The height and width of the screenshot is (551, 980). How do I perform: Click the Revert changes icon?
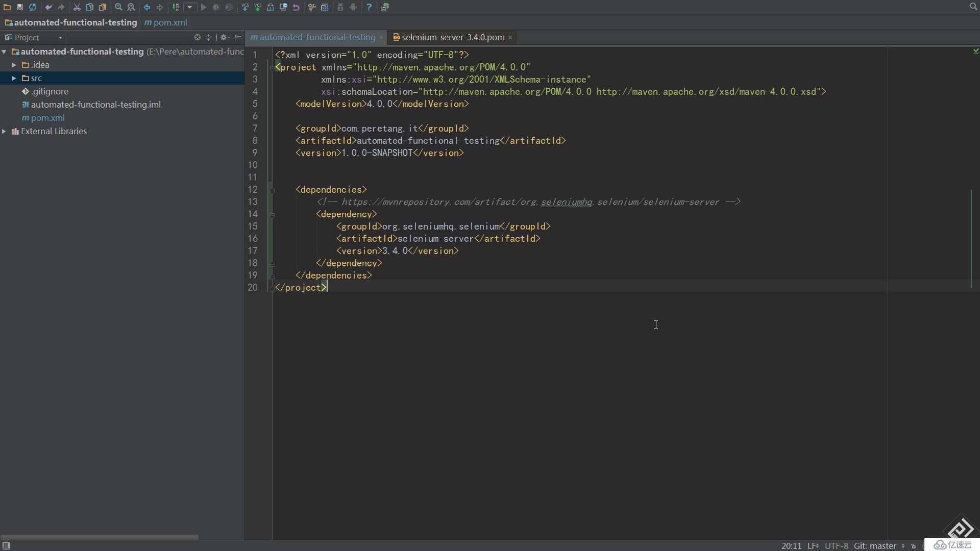click(296, 7)
